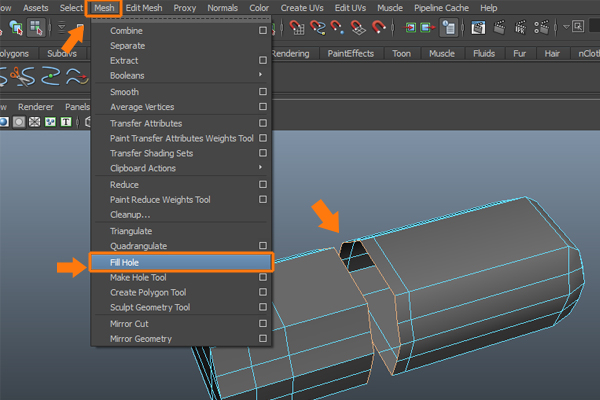Switch to the PaintEffects shelf tab
The width and height of the screenshot is (600, 400).
[x=352, y=53]
